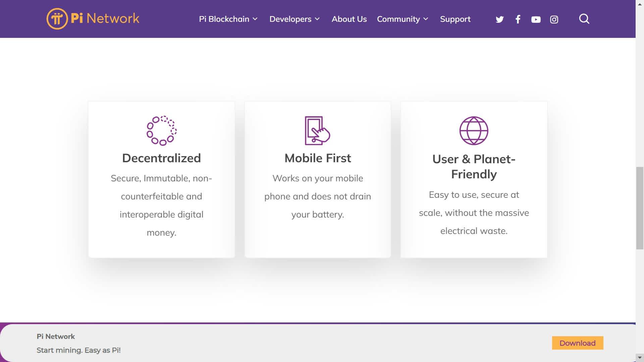Image resolution: width=644 pixels, height=362 pixels.
Task: Open the About Us page
Action: tap(349, 19)
